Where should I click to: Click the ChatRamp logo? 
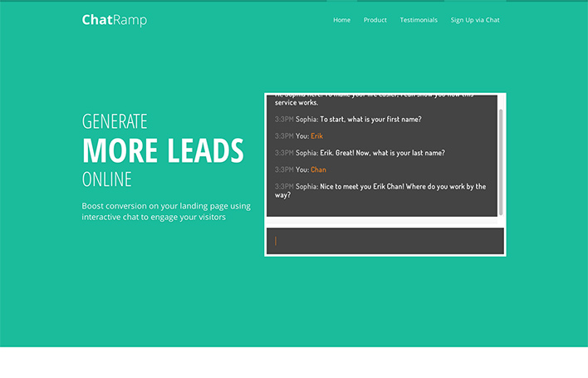(x=114, y=20)
